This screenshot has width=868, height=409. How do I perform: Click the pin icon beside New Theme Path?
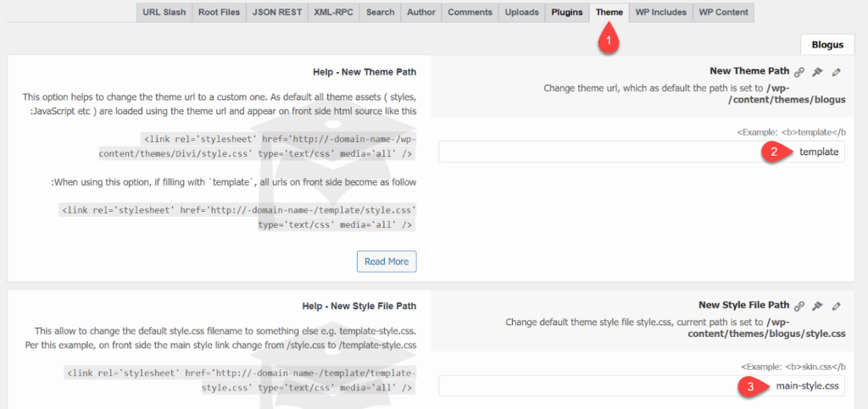pos(818,72)
